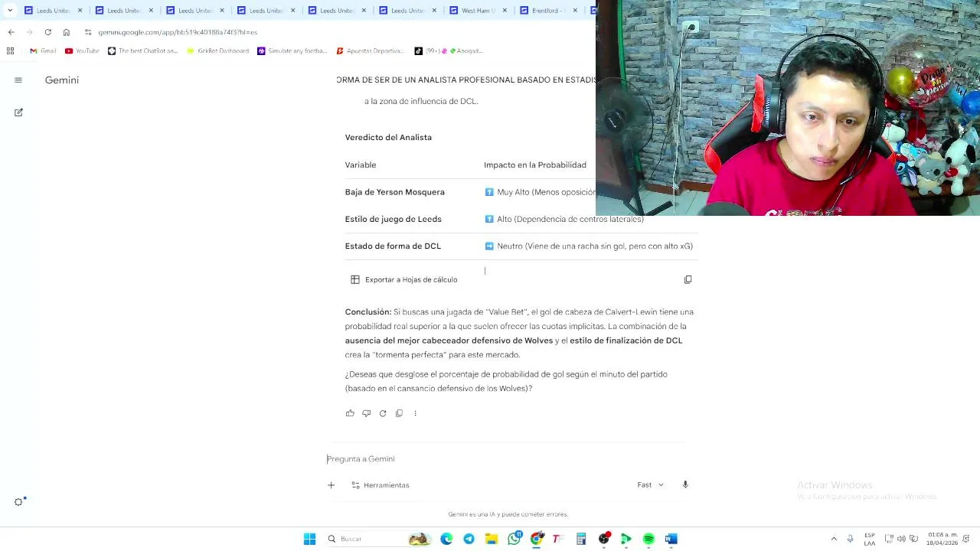
Task: Click the plus icon to add files
Action: (331, 485)
